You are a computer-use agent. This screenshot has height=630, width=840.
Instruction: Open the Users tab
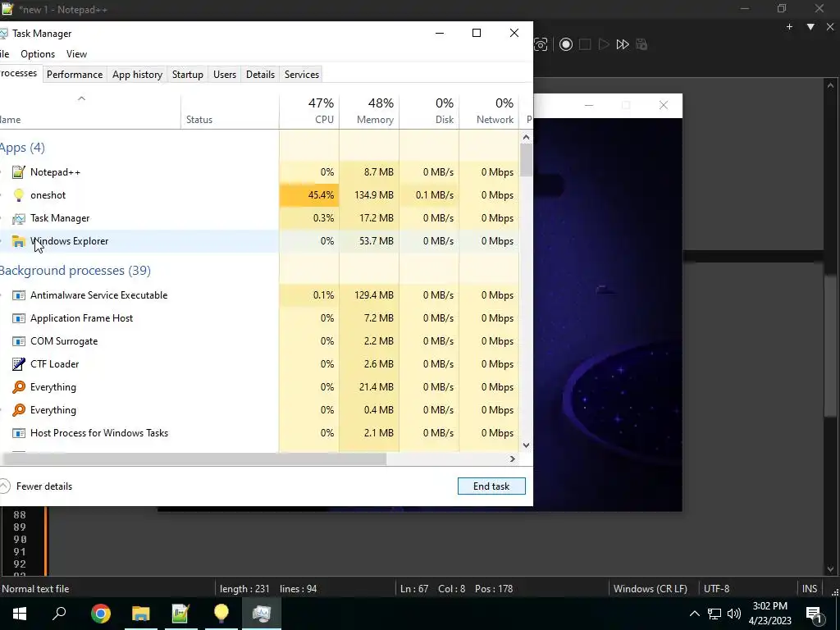(225, 75)
